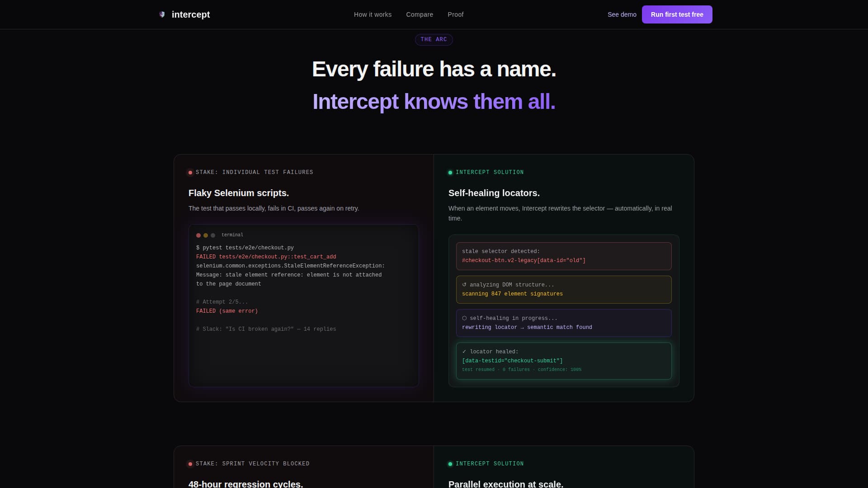Click the Every failure has a name headline

(x=434, y=69)
